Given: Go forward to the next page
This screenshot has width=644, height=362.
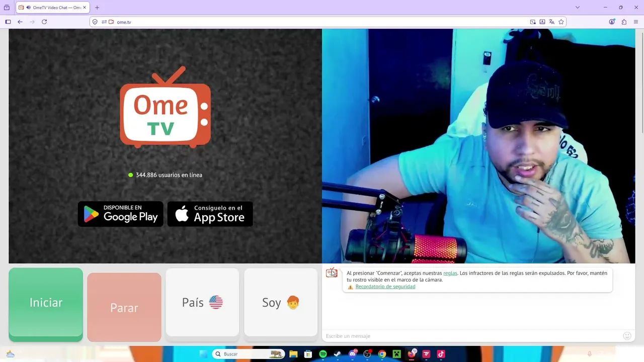Looking at the screenshot, I should [x=32, y=22].
